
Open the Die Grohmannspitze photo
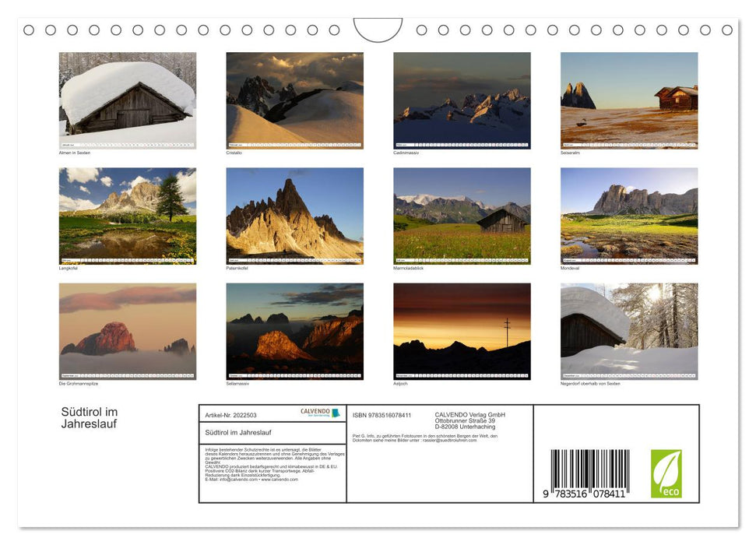tap(128, 331)
